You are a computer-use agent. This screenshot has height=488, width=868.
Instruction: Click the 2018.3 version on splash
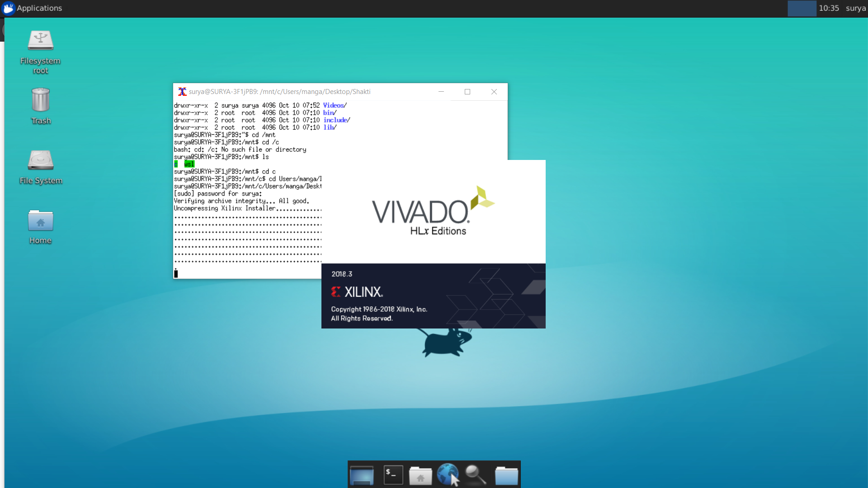[x=342, y=274]
